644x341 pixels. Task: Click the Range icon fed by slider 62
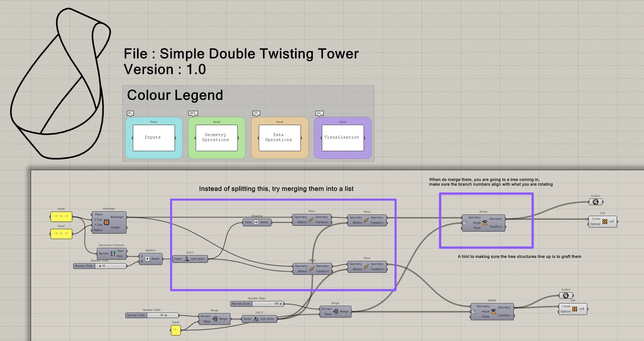[x=215, y=319]
